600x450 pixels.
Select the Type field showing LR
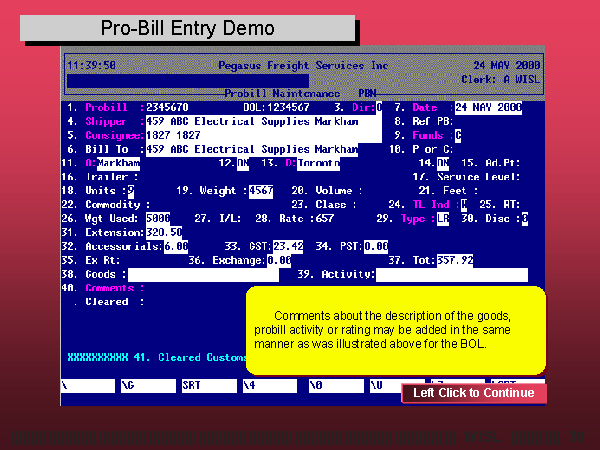click(x=443, y=218)
